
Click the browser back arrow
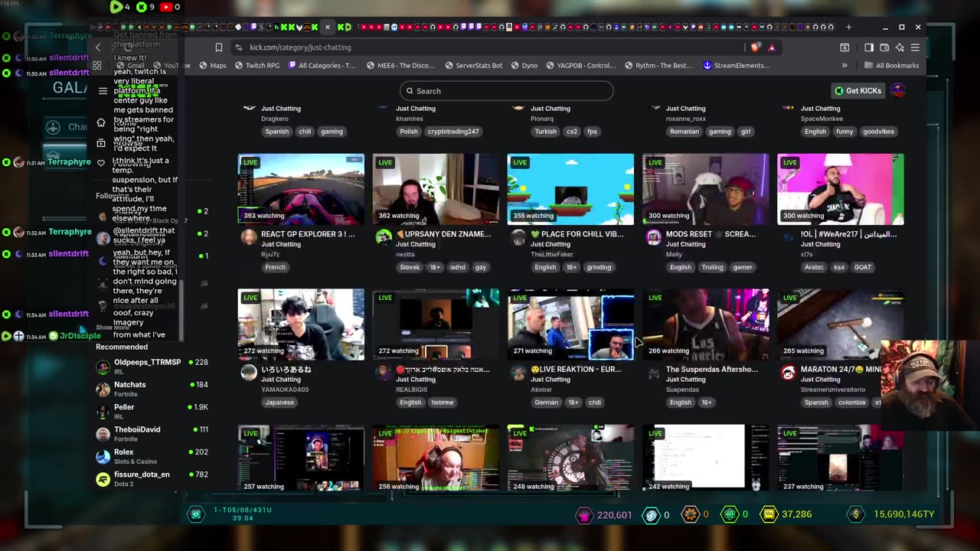[98, 47]
